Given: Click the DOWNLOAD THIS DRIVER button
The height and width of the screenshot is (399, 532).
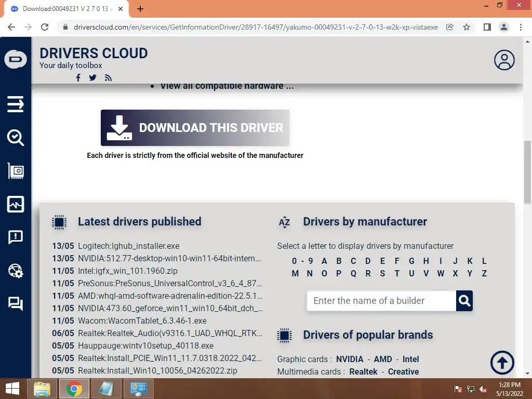Looking at the screenshot, I should click(x=195, y=128).
